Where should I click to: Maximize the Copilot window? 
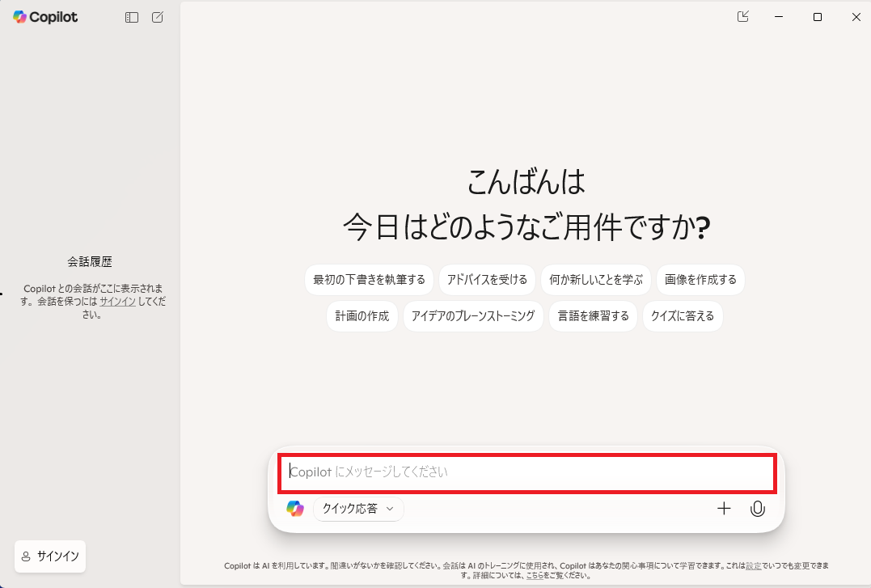[x=817, y=17]
